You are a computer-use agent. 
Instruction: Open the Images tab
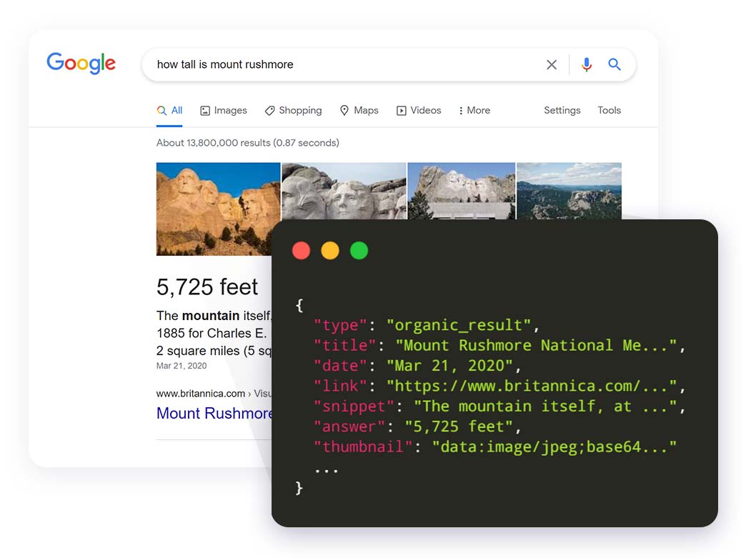point(223,111)
